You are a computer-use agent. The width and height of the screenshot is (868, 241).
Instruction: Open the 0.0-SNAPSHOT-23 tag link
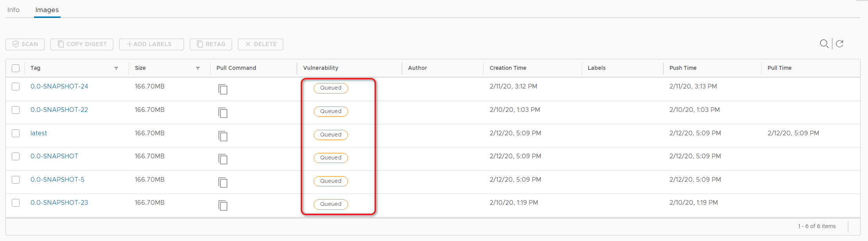pyautogui.click(x=59, y=202)
